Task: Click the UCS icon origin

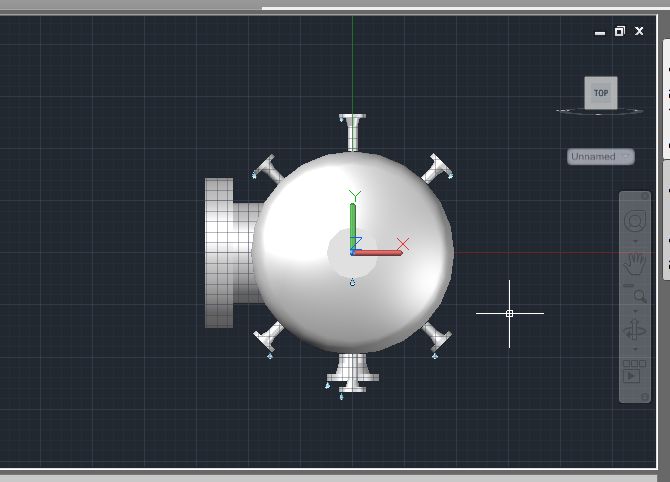Action: [353, 253]
